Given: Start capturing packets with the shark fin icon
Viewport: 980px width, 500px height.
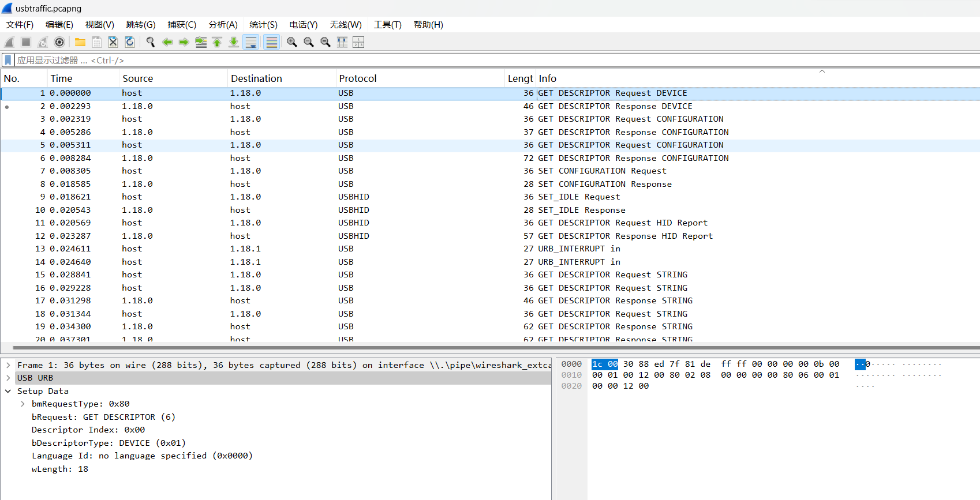Looking at the screenshot, I should tap(9, 42).
